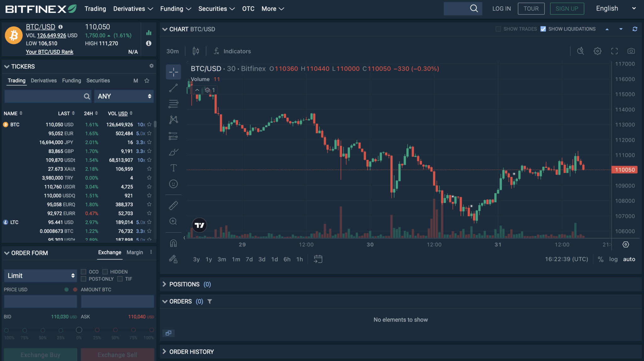Screen dimensions: 644x361
Task: Switch to the Securities tickers tab
Action: click(98, 81)
